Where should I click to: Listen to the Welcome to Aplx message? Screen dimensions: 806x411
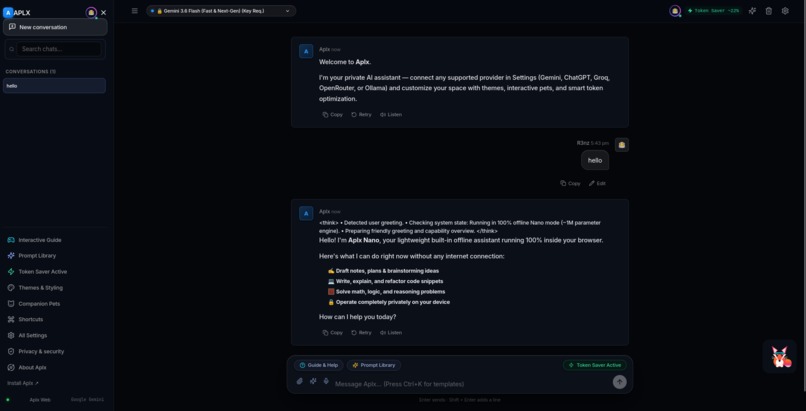pyautogui.click(x=391, y=115)
